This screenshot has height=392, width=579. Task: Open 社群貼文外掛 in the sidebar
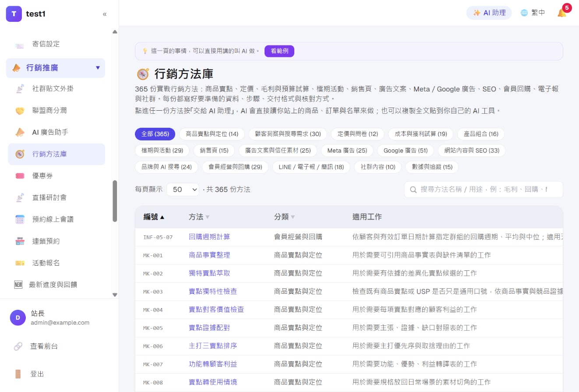pos(56,89)
